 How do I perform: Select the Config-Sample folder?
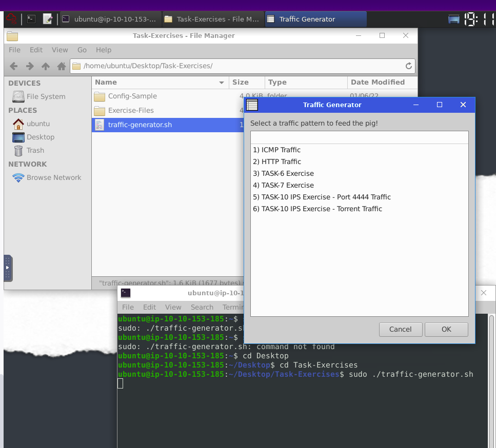tap(132, 96)
